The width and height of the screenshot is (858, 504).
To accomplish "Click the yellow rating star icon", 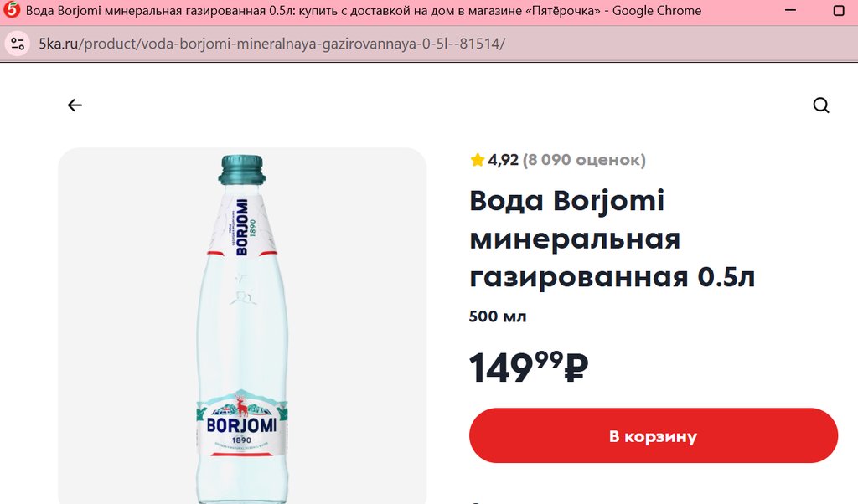I will tap(478, 160).
